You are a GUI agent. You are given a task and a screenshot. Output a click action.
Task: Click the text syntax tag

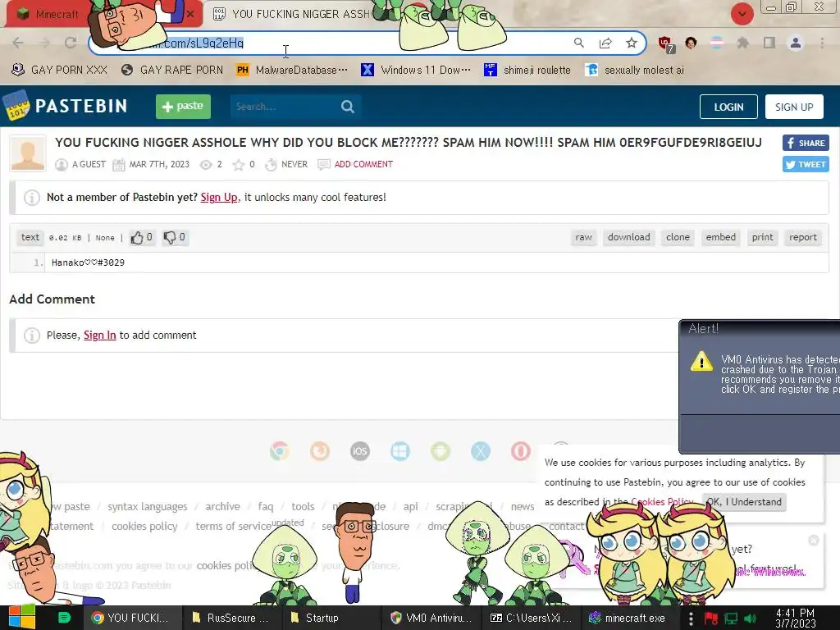(30, 237)
